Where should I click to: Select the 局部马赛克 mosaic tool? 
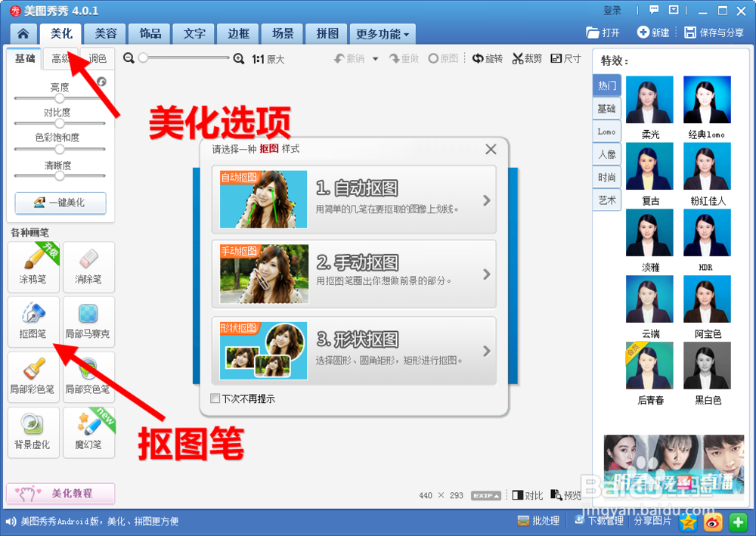(88, 321)
